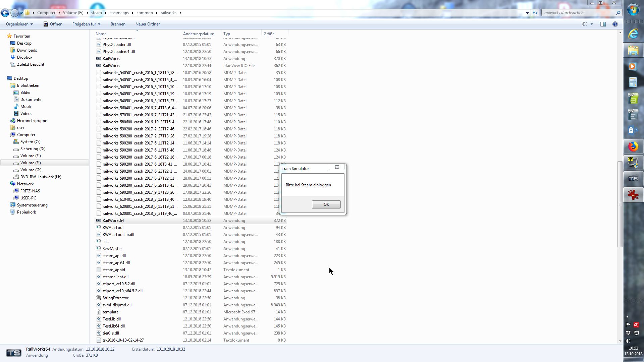
Task: Click the help question mark icon
Action: tap(615, 24)
